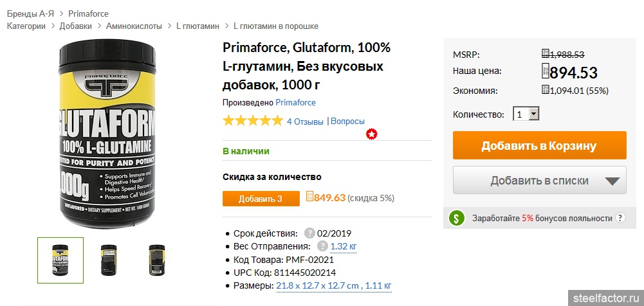Click the help icon next to Вес Отправления
Viewport: 644px width, 306px height.
click(x=322, y=246)
